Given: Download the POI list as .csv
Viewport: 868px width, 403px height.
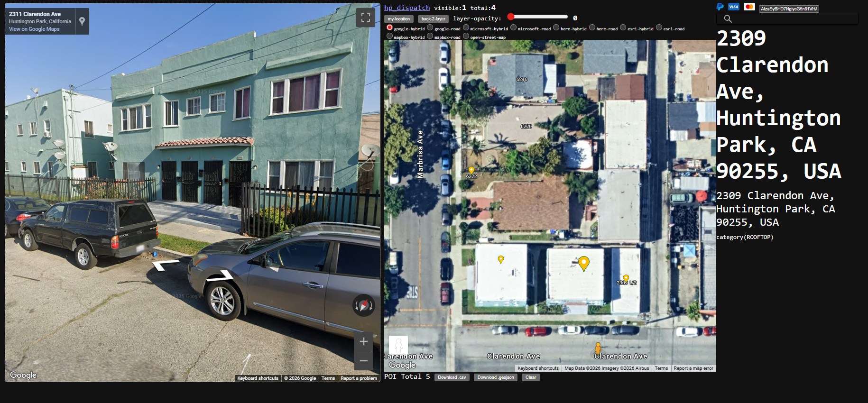Looking at the screenshot, I should pyautogui.click(x=452, y=377).
